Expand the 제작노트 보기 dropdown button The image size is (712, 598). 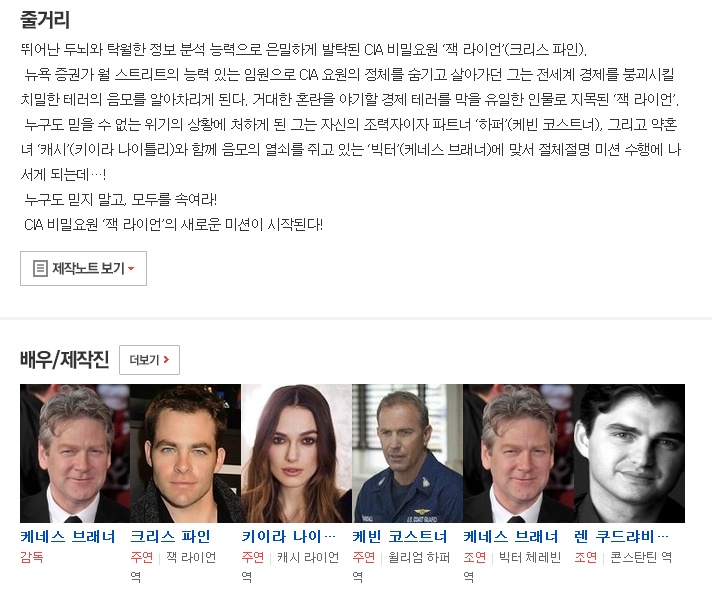[83, 268]
